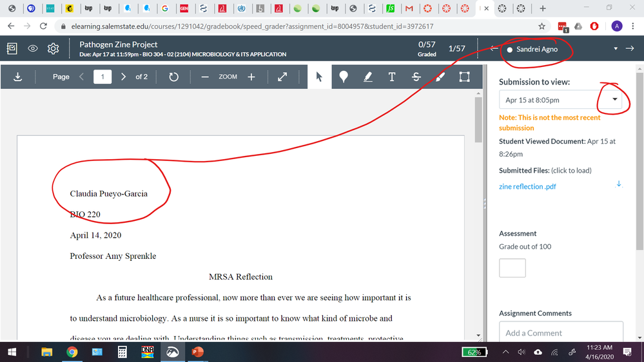Toggle the eye visibility icon in header
Image resolution: width=644 pixels, height=362 pixels.
click(33, 49)
